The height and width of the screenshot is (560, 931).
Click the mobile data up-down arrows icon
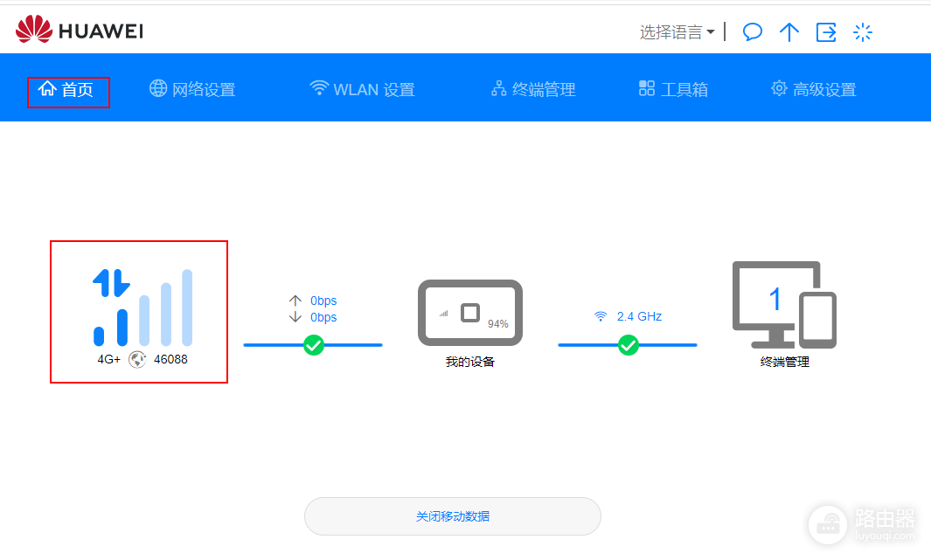tap(111, 283)
